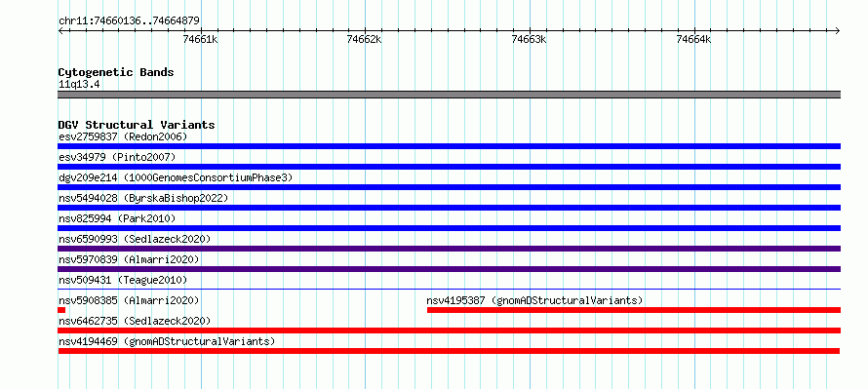Select the nsv825994 blue variant bar
This screenshot has height=389, width=868.
[x=449, y=228]
